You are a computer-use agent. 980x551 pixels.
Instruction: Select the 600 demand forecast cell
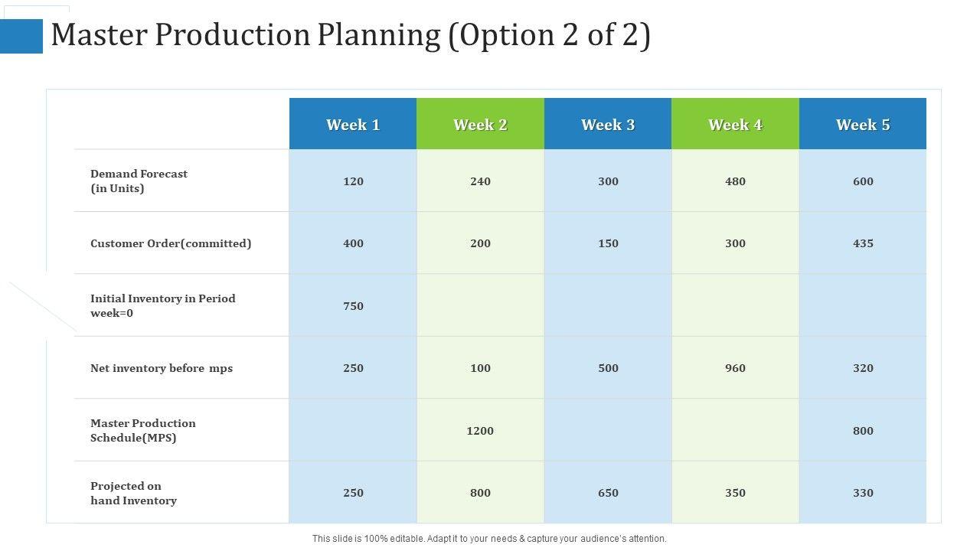863,181
